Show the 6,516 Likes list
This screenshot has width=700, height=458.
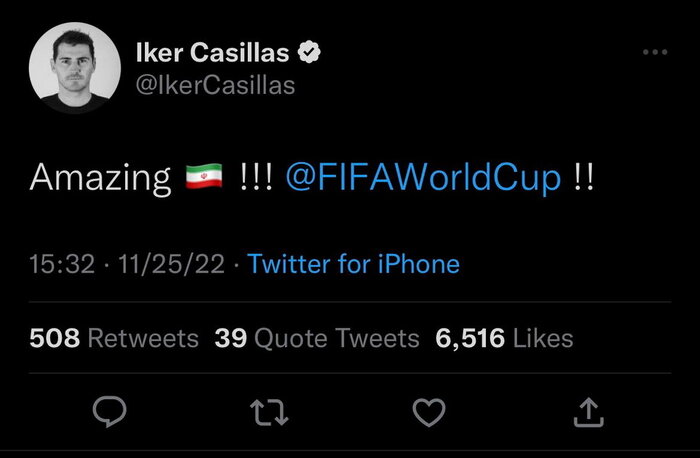point(504,338)
